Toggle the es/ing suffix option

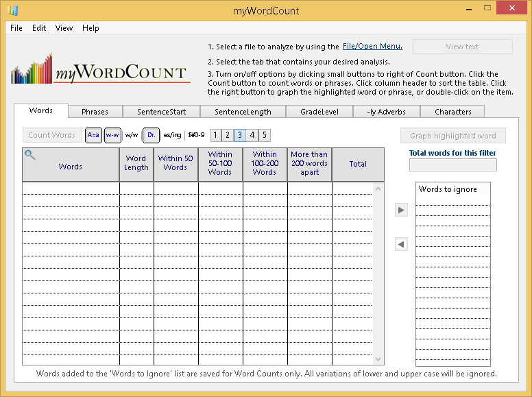[x=172, y=135]
